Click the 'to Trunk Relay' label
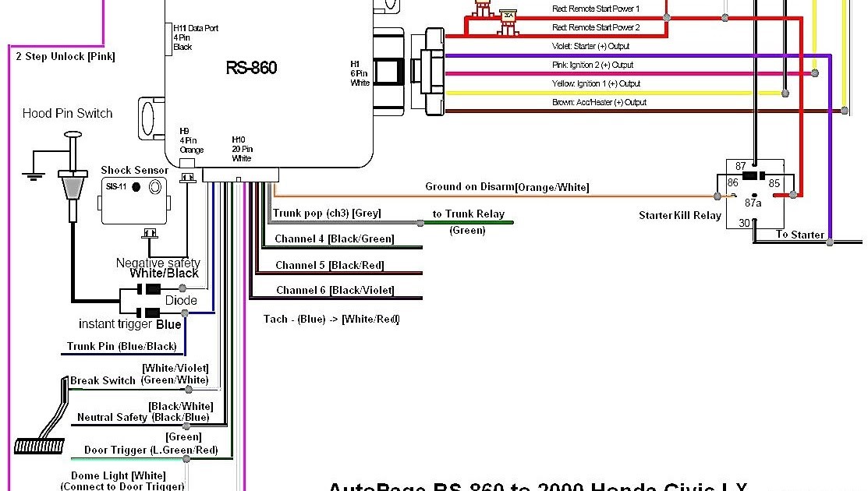 [x=469, y=214]
